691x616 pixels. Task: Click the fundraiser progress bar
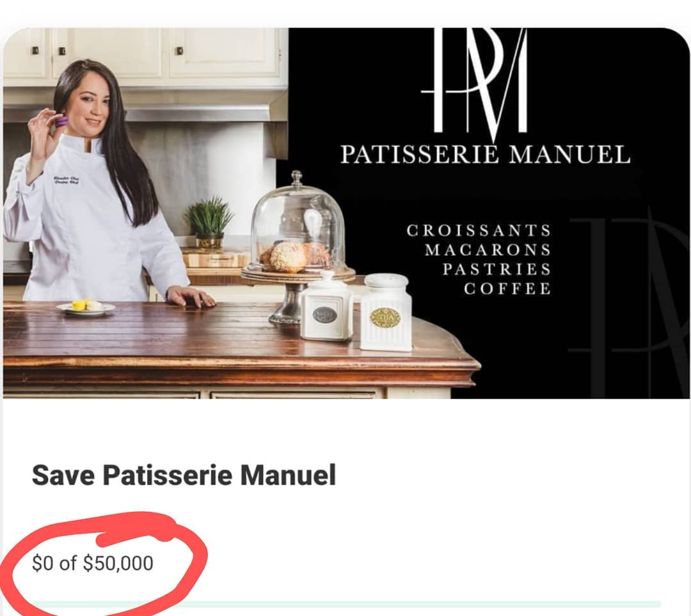click(x=346, y=603)
